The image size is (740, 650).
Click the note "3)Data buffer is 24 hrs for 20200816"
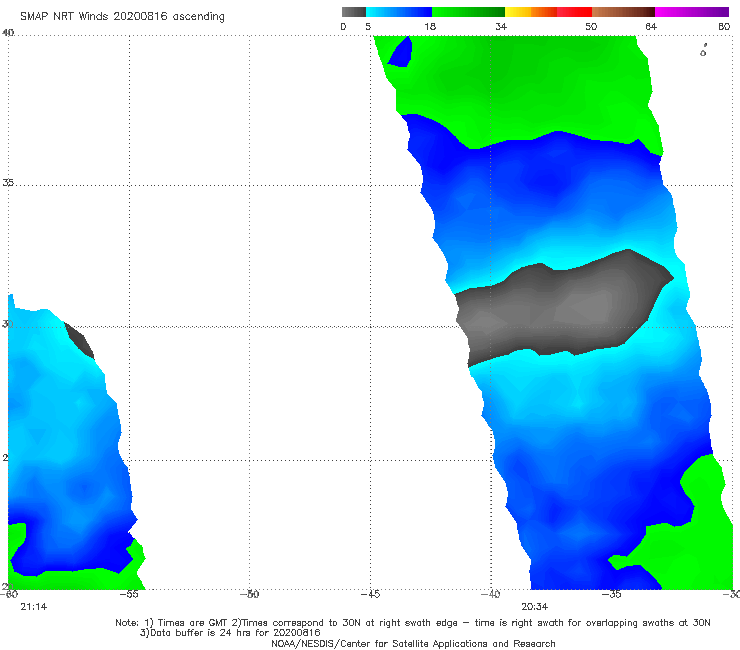(230, 633)
